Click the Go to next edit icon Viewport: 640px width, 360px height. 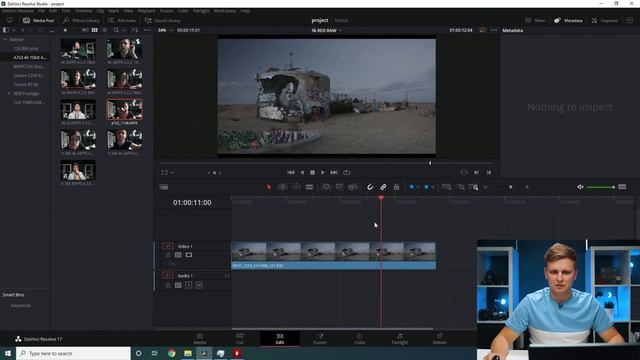pos(476,173)
